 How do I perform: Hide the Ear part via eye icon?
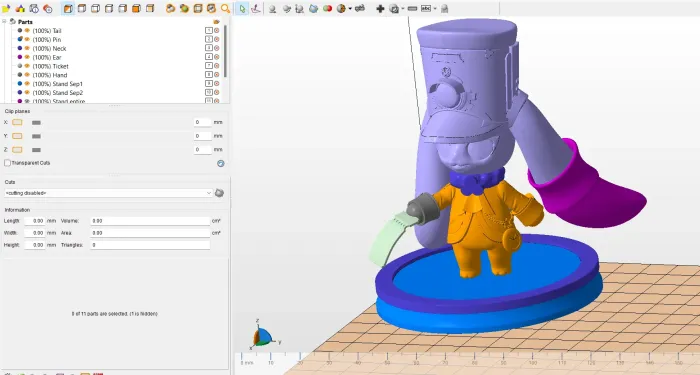click(27, 57)
